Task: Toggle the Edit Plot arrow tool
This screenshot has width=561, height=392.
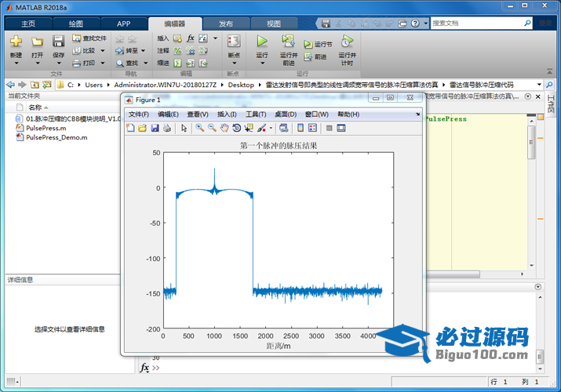Action: pos(184,128)
